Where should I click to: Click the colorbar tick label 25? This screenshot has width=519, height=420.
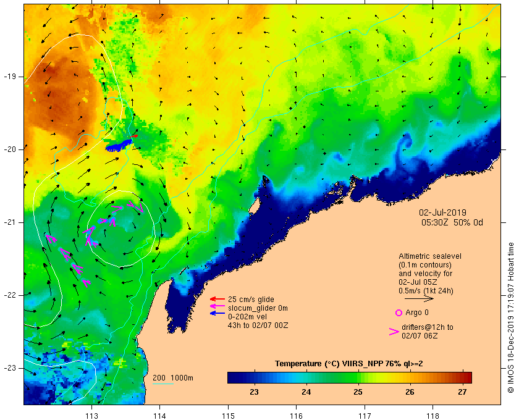coord(358,392)
